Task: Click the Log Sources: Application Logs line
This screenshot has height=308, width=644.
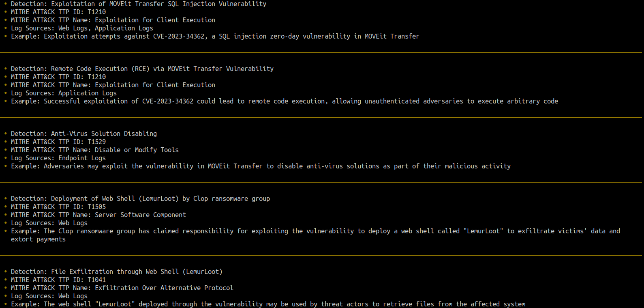Action: pos(64,93)
